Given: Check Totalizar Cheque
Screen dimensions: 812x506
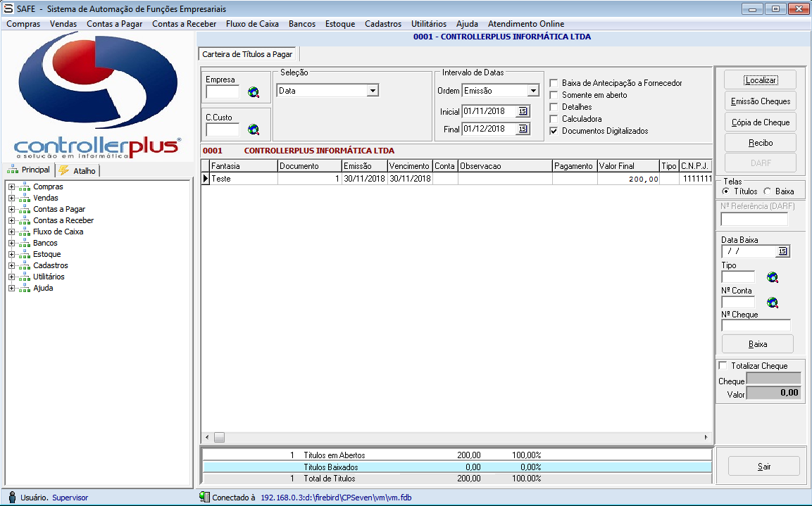Looking at the screenshot, I should 723,366.
